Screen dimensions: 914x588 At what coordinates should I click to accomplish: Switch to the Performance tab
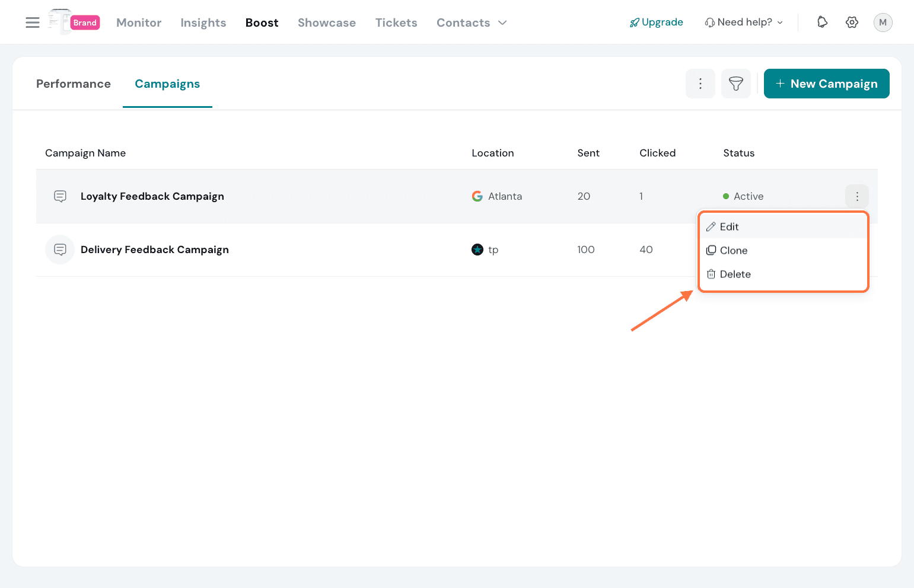point(74,84)
